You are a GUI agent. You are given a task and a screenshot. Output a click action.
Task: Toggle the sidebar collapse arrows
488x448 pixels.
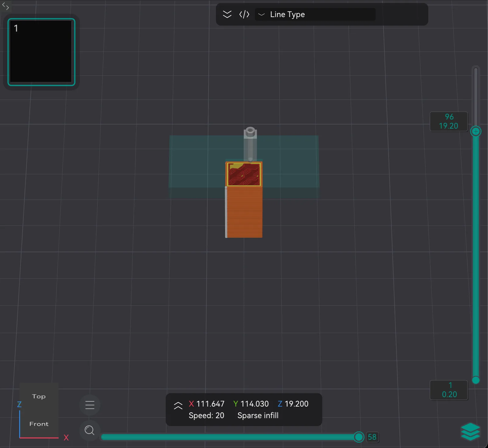coord(5,6)
